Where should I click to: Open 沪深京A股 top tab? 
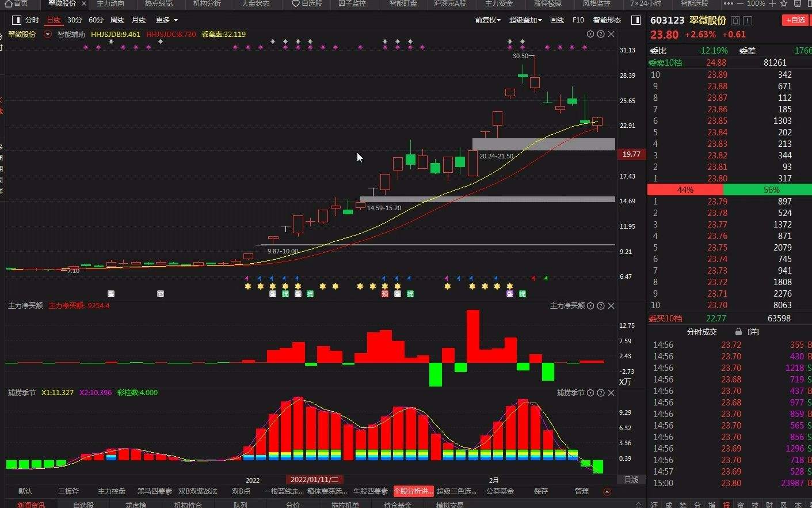click(450, 3)
